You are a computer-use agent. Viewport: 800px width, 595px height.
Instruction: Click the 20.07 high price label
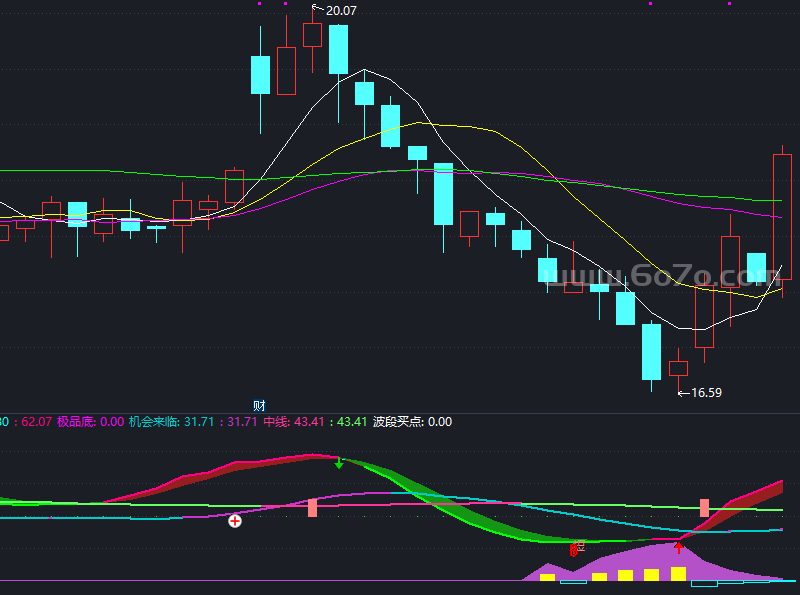click(341, 11)
